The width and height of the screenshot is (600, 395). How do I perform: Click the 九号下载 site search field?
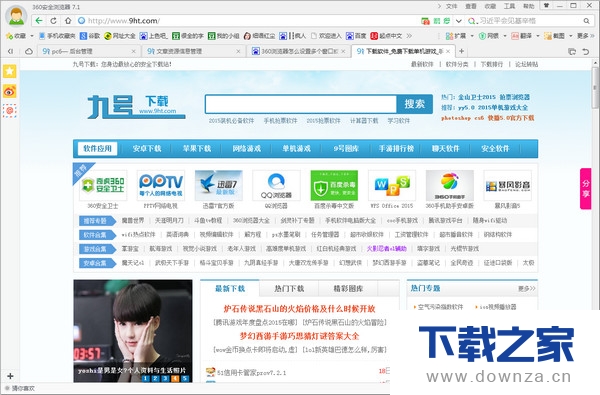(301, 104)
